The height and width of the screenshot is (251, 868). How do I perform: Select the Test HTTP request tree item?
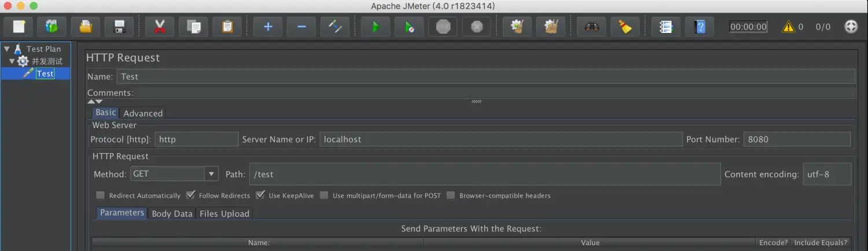[x=45, y=74]
